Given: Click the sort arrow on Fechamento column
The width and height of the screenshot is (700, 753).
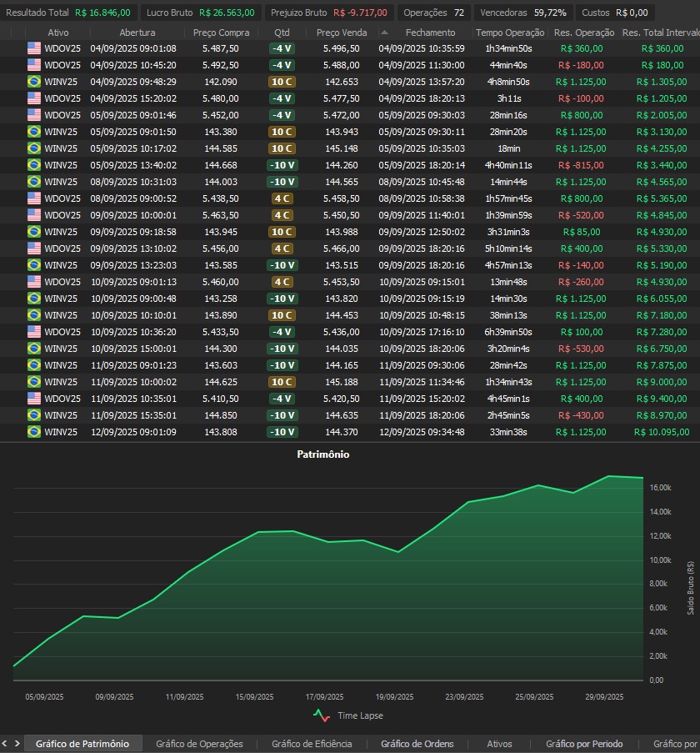Looking at the screenshot, I should point(384,32).
